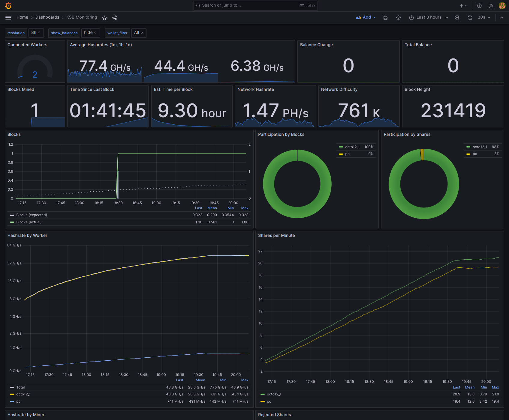Toggle octo12_1 series in Shares per Minute legend

(274, 394)
